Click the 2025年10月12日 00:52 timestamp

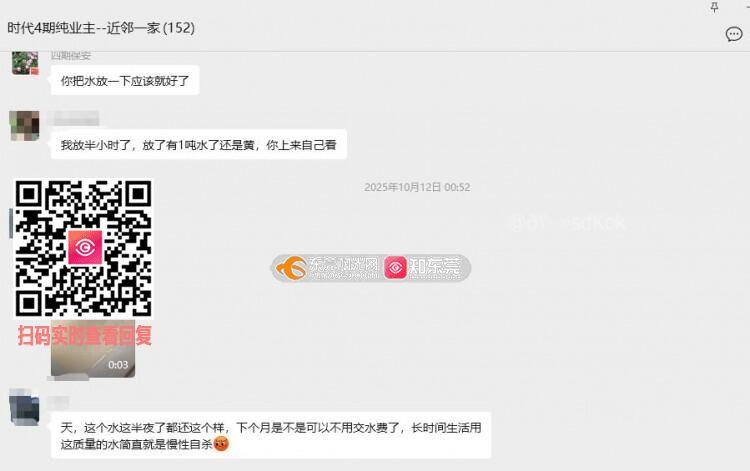417,187
